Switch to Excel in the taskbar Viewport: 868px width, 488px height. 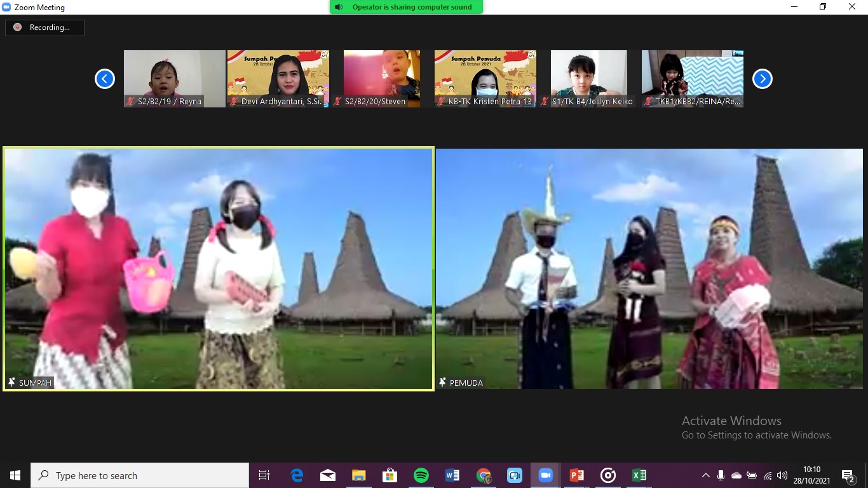click(639, 475)
